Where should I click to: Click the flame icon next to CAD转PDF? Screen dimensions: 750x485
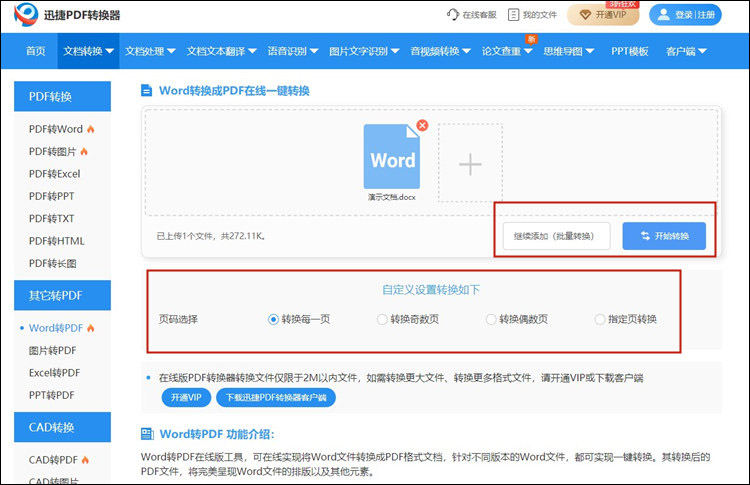[85, 460]
